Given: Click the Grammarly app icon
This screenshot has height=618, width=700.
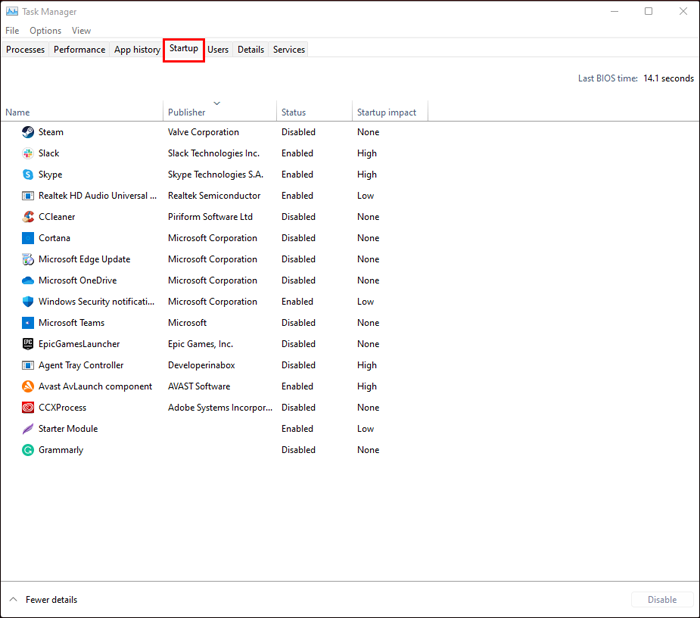Looking at the screenshot, I should 28,450.
